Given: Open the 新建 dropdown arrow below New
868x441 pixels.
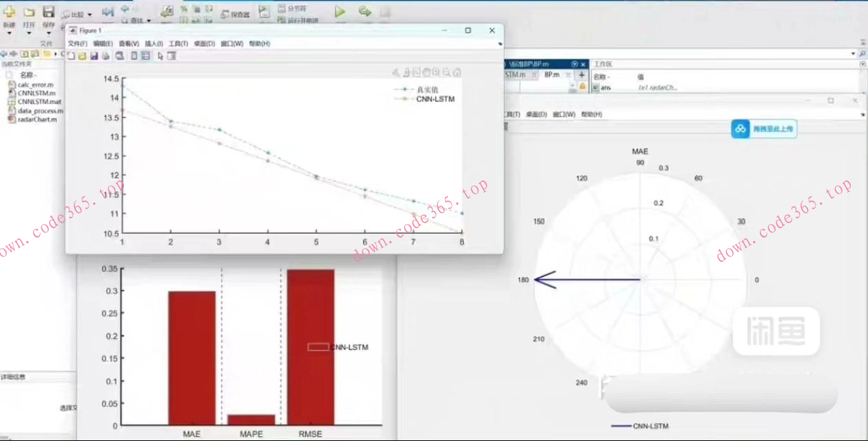Looking at the screenshot, I should 9,32.
